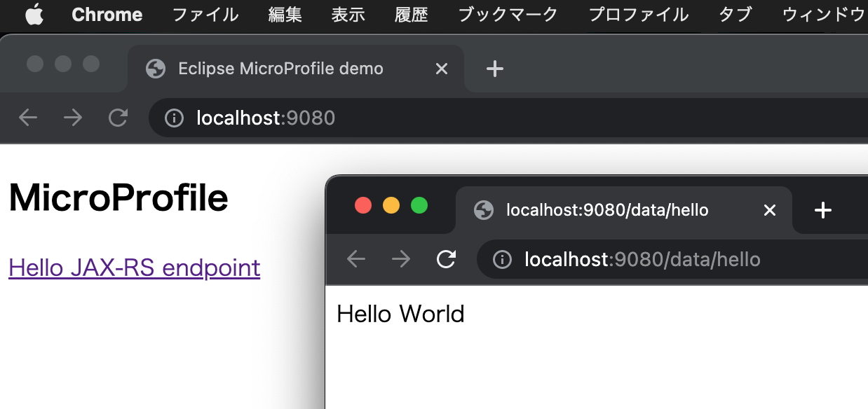Viewport: 868px width, 409px height.
Task: Click the localhost:9080 address bar
Action: click(x=508, y=118)
